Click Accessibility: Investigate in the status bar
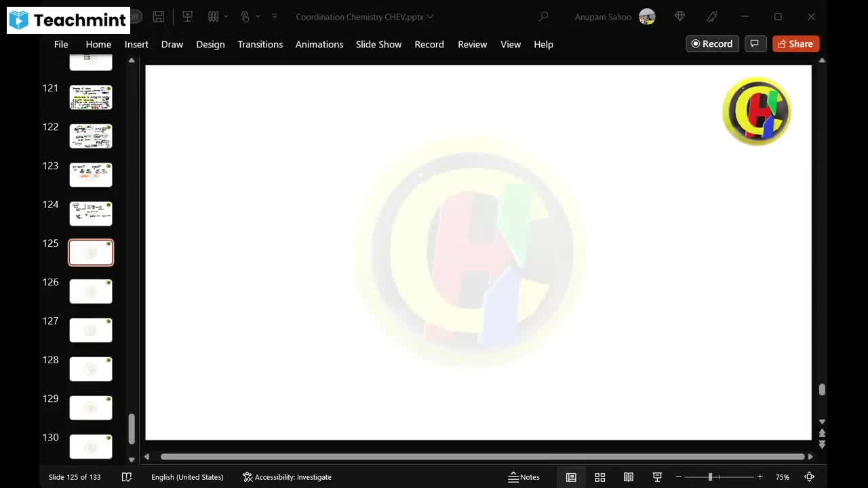868x488 pixels. [287, 477]
